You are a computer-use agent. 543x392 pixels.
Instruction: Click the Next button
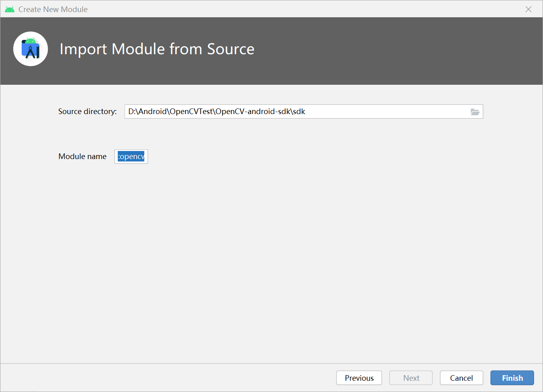(x=411, y=378)
